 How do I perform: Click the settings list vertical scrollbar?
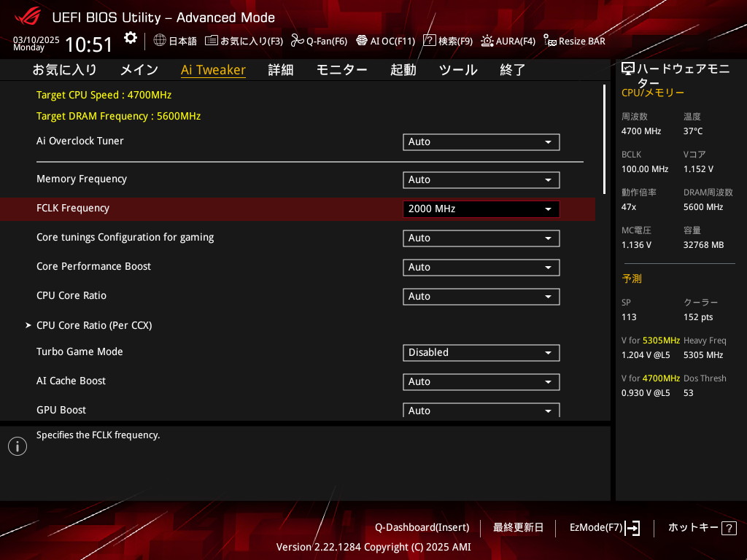(x=604, y=139)
